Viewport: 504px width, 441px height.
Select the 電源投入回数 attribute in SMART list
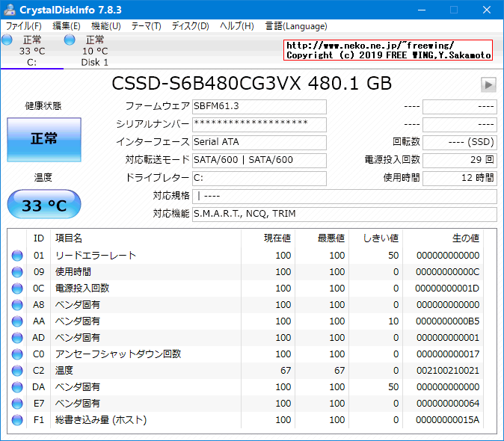pos(82,289)
